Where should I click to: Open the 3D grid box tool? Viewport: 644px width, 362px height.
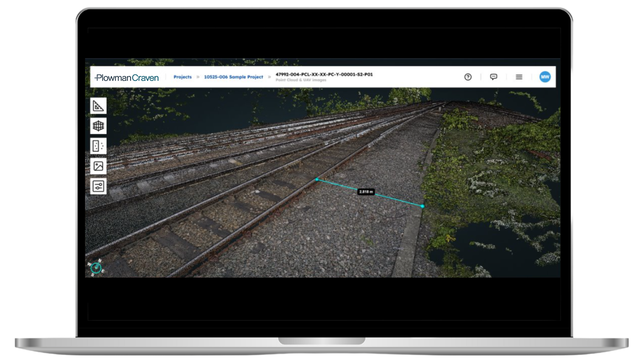pyautogui.click(x=98, y=126)
